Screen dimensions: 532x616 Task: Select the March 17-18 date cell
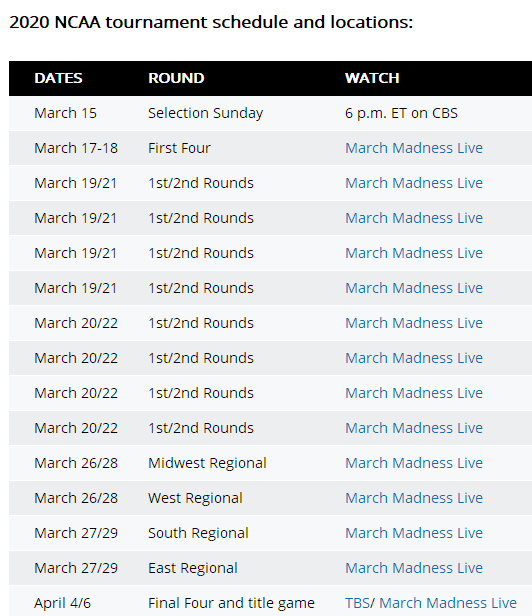tap(76, 148)
